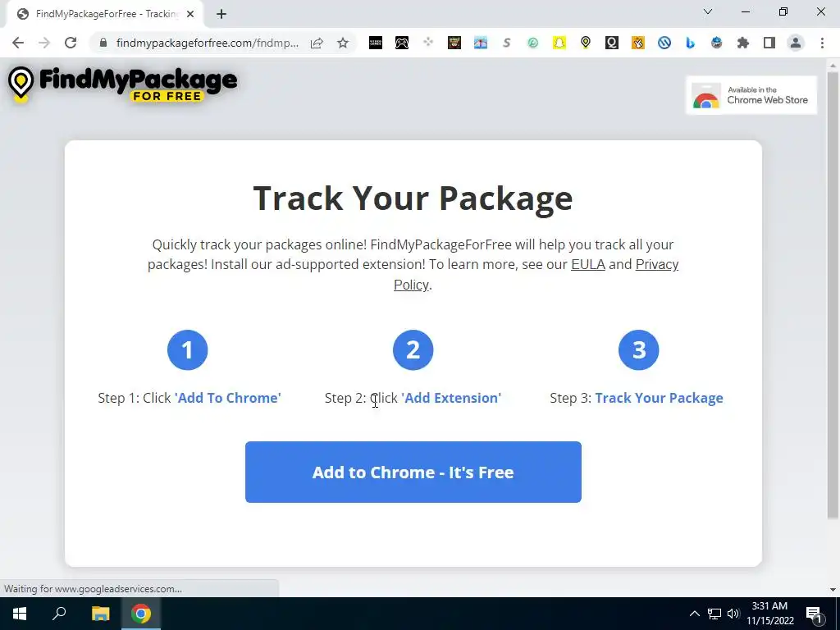The image size is (840, 630).
Task: Click the FindMyPackage For Free logo
Action: (x=122, y=84)
